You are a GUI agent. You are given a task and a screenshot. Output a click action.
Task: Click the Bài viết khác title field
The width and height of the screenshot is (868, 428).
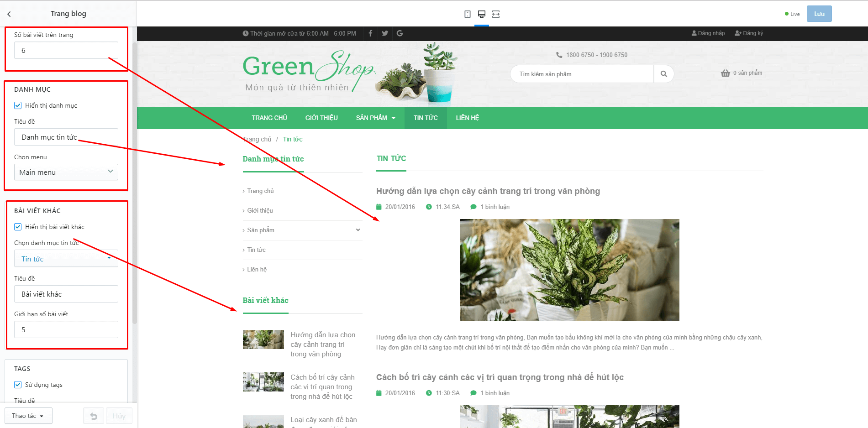(x=66, y=294)
